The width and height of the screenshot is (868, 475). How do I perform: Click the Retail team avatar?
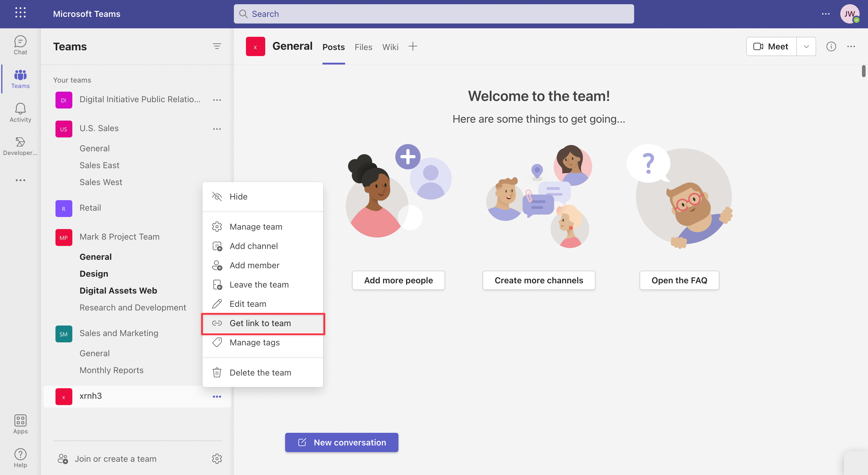coord(64,209)
